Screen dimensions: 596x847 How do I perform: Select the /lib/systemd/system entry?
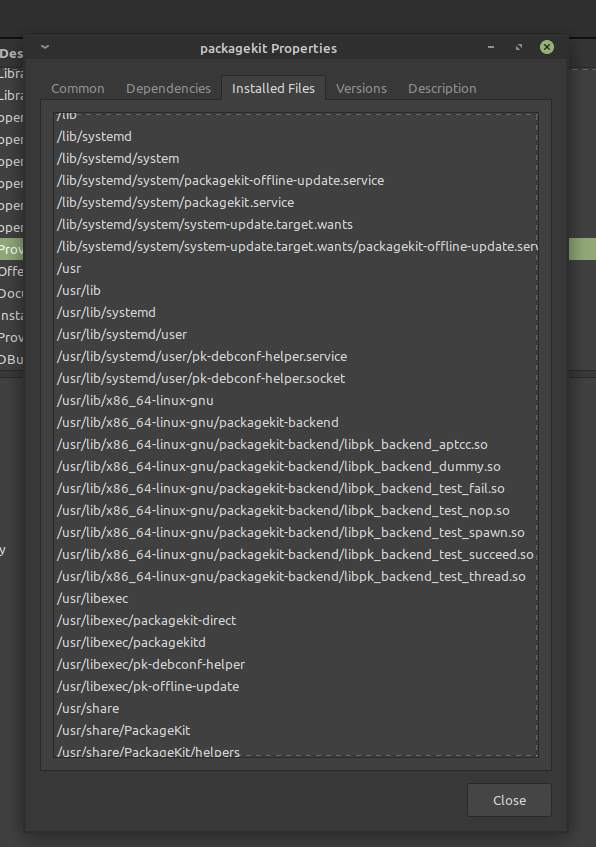coord(296,159)
